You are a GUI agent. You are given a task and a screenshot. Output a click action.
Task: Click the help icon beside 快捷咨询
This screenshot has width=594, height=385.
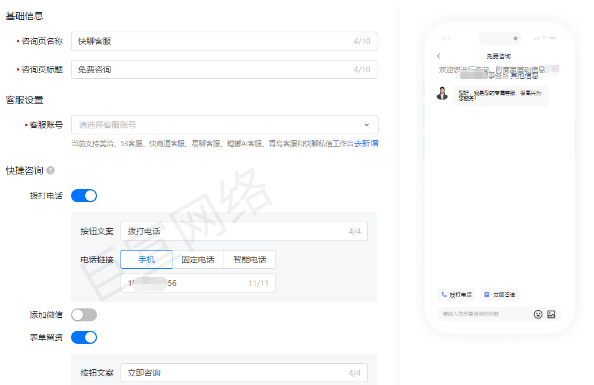[50, 171]
